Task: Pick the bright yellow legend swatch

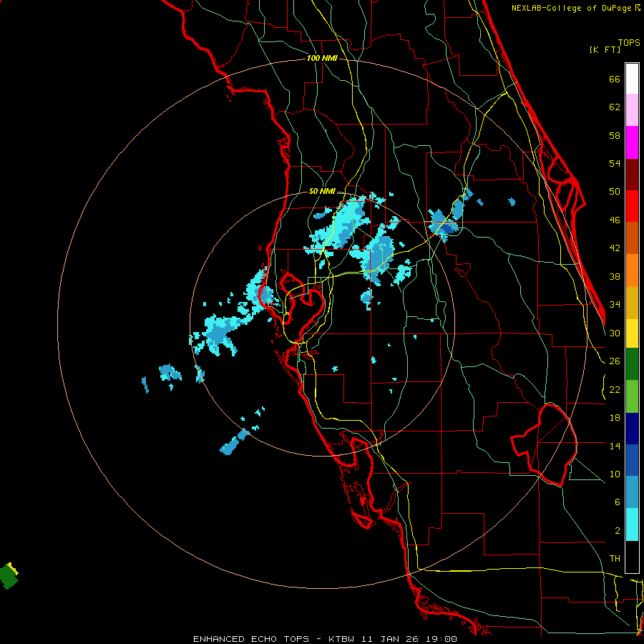Action: [x=632, y=333]
